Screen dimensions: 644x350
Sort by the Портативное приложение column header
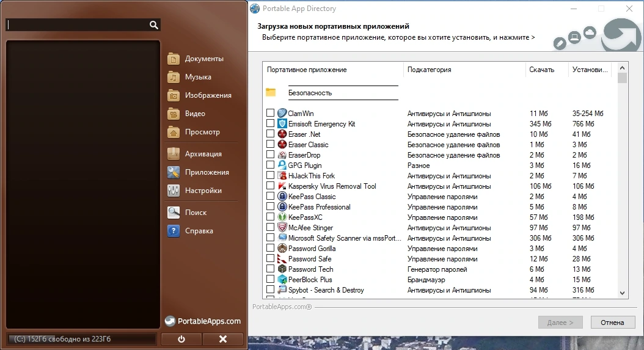tap(333, 70)
